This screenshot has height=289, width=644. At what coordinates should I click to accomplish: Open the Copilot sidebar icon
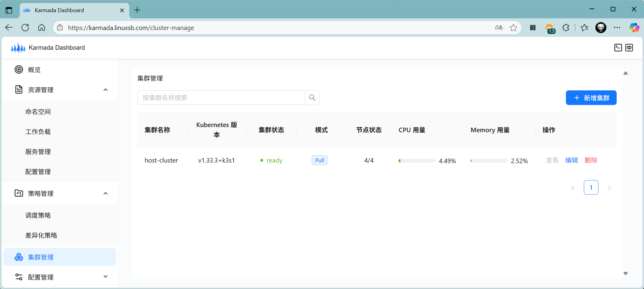click(x=634, y=28)
